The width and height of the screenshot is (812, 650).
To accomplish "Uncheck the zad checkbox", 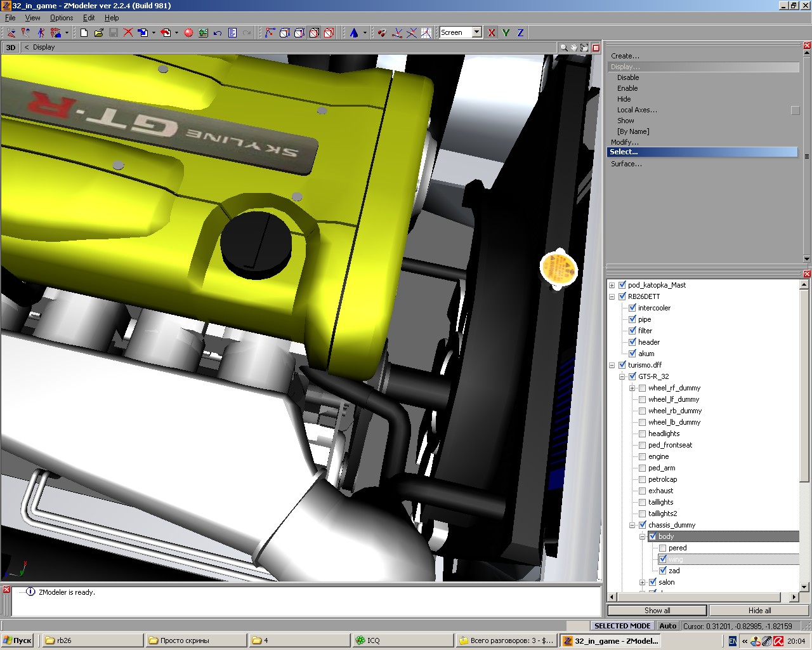I will click(663, 571).
